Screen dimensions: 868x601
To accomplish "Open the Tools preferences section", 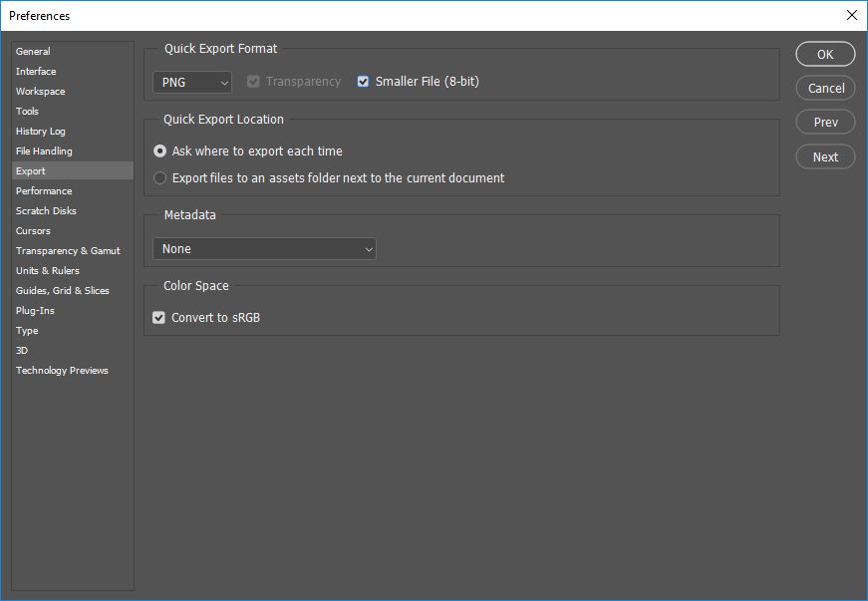I will 28,112.
